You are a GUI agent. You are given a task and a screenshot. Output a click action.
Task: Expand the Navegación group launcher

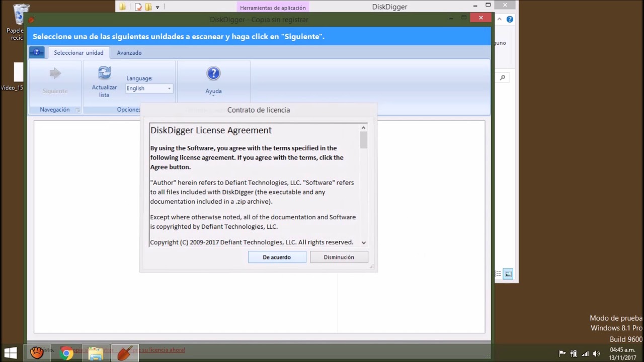click(77, 110)
